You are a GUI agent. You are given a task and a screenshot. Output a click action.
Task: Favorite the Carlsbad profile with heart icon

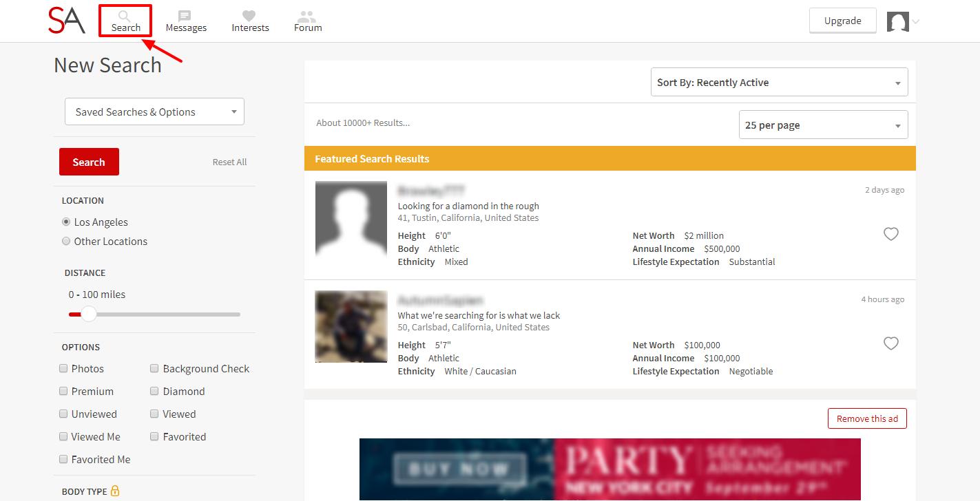click(x=891, y=343)
